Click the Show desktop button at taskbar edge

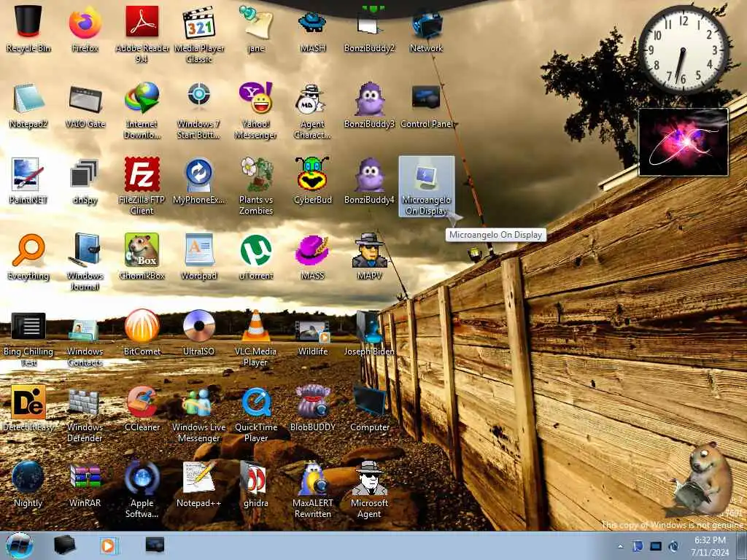741,545
